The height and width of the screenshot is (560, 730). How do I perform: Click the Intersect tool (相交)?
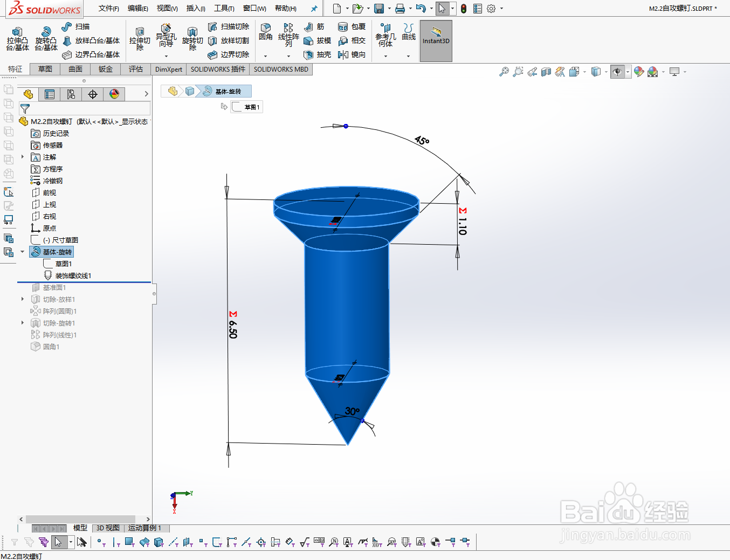pos(352,40)
